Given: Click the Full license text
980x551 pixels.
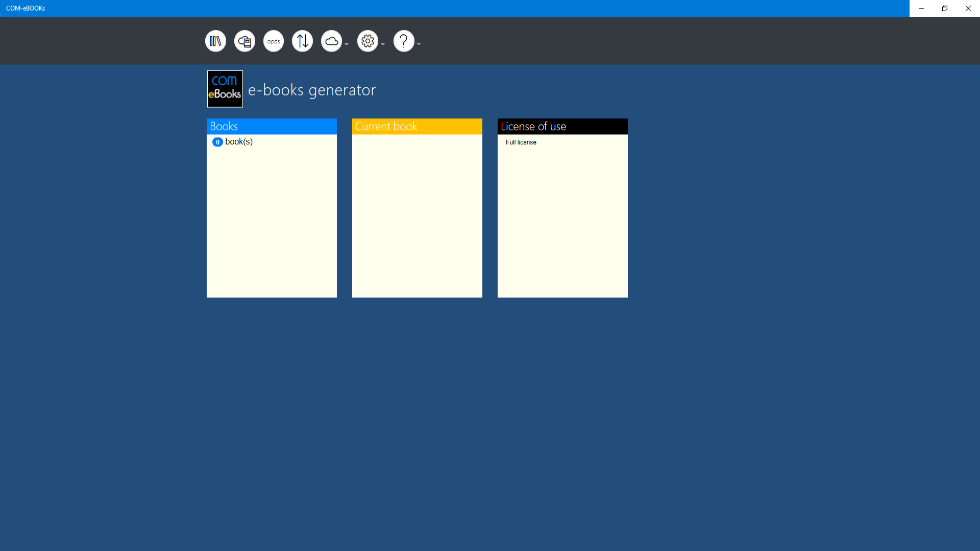Looking at the screenshot, I should pos(521,142).
